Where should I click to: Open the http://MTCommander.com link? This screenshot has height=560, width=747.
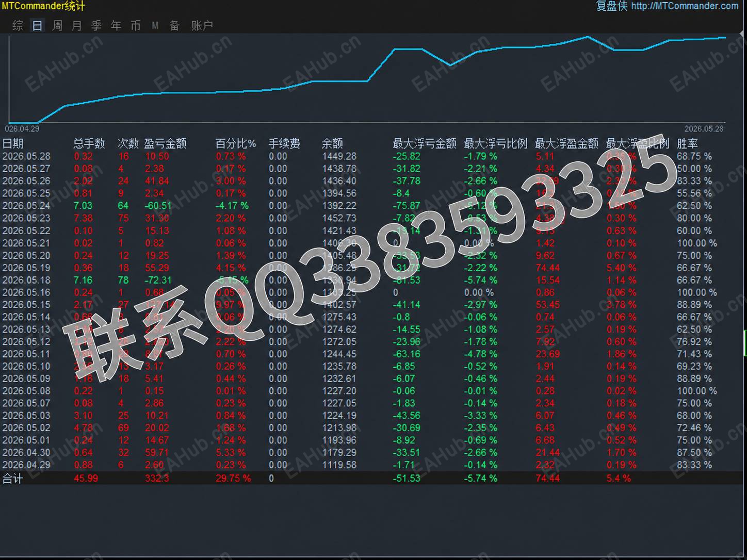click(x=685, y=6)
